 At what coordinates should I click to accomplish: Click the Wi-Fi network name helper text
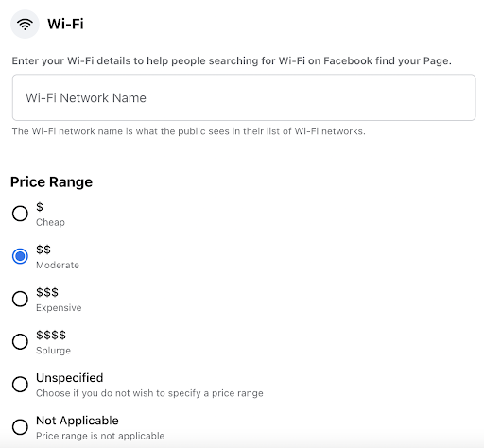click(x=188, y=131)
